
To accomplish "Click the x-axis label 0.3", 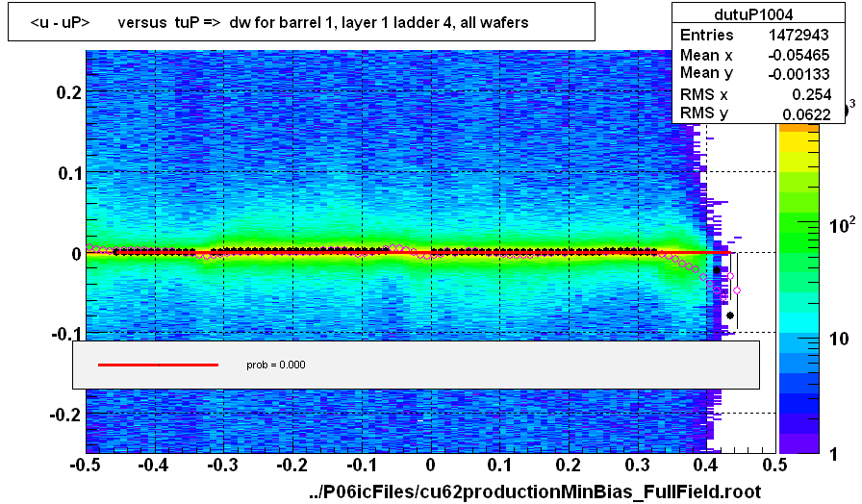I will point(638,466).
